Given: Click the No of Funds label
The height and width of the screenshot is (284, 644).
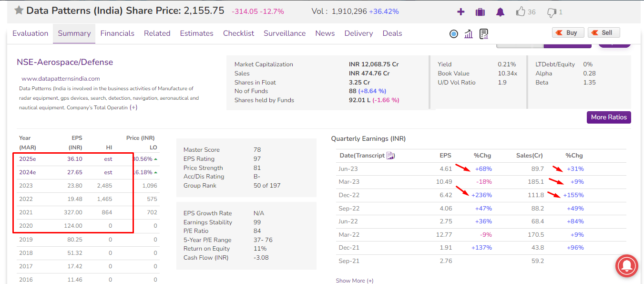Looking at the screenshot, I should [251, 91].
